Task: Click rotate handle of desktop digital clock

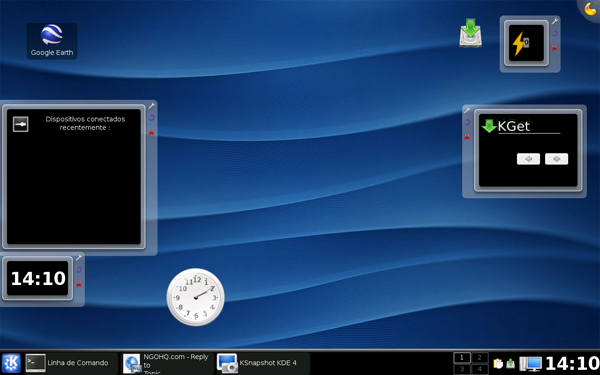Action: click(79, 269)
